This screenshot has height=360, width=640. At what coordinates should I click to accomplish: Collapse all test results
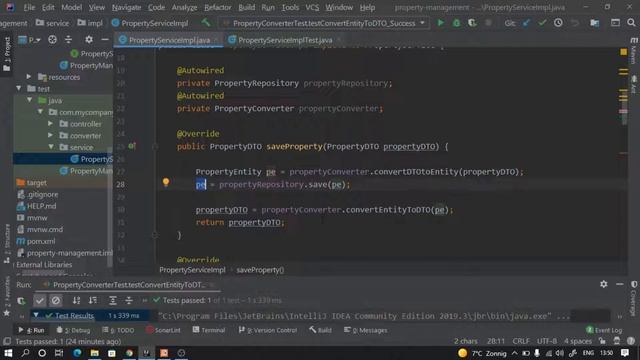pos(129,301)
